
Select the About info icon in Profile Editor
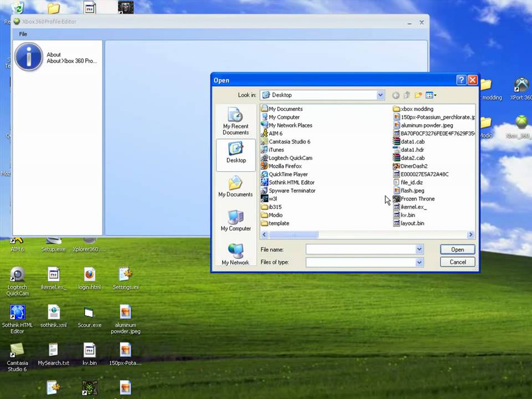click(28, 57)
